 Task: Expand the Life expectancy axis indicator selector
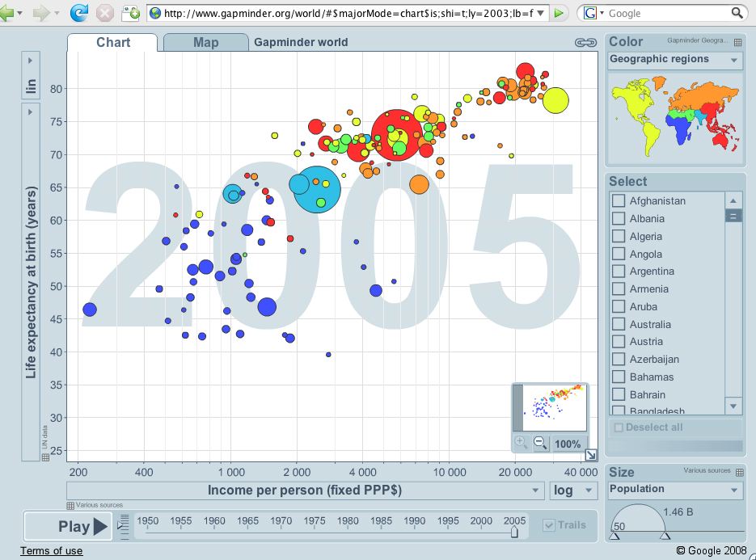pos(31,282)
